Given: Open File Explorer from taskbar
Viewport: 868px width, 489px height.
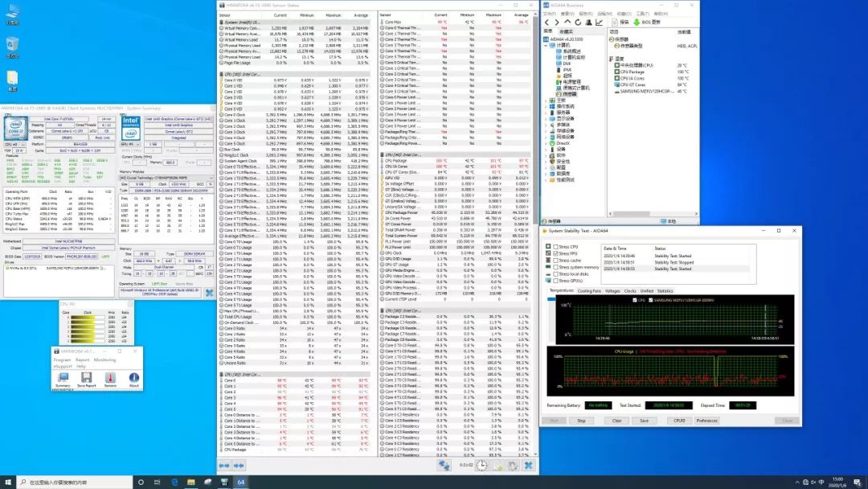Looking at the screenshot, I should pos(191,483).
